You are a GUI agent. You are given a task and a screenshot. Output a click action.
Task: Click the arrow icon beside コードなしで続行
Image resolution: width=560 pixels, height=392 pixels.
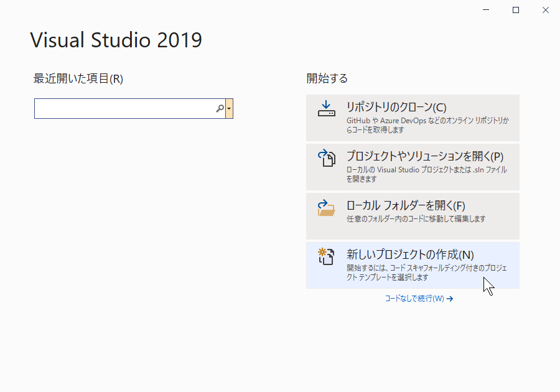450,299
